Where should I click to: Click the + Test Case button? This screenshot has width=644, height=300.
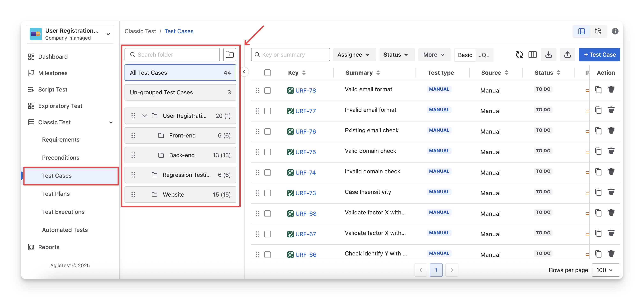tap(599, 54)
